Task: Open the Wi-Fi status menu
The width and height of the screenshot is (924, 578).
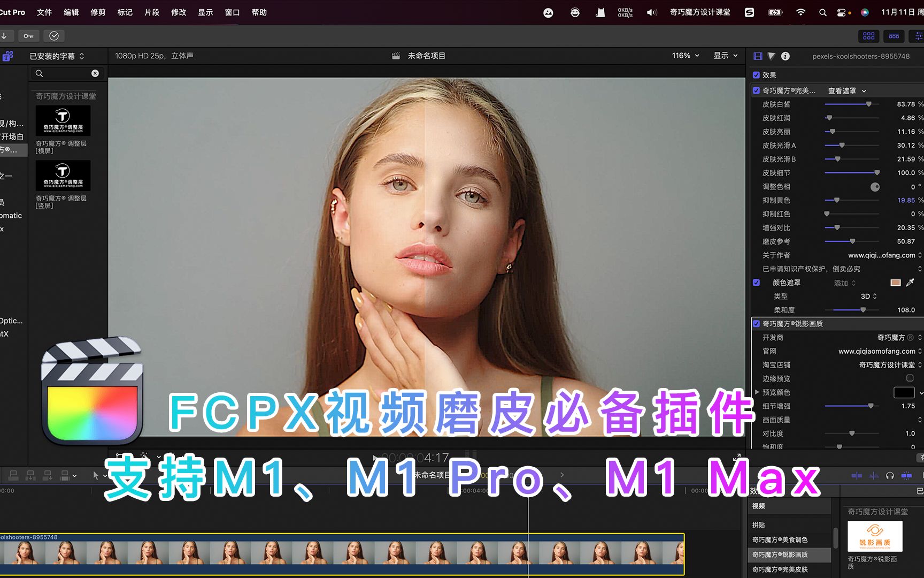Action: 800,12
